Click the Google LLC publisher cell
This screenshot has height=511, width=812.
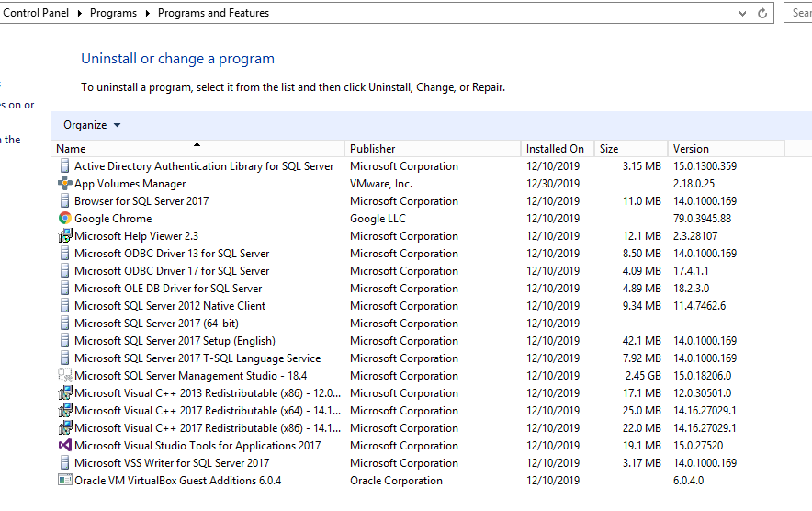coord(378,218)
